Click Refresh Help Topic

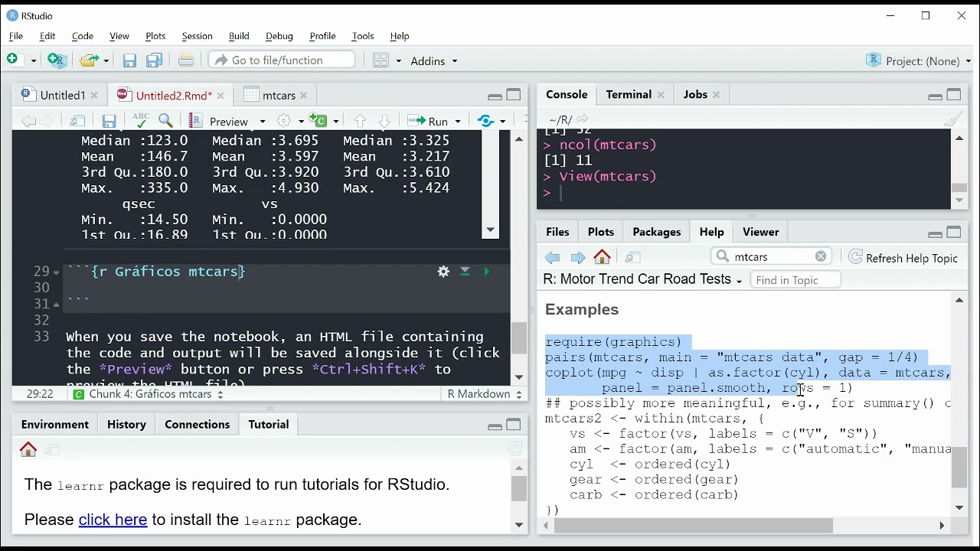coord(903,258)
